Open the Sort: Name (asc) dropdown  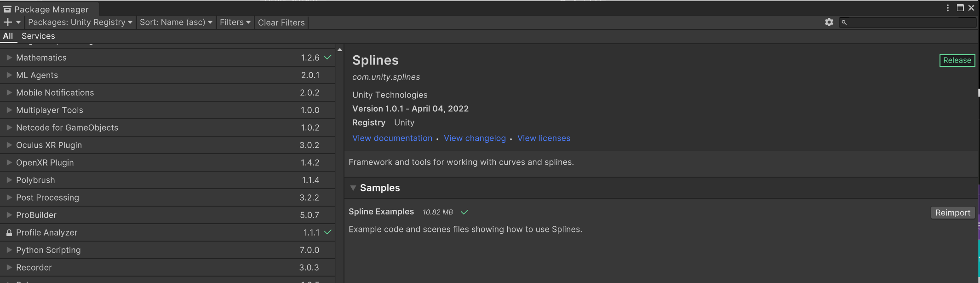click(x=176, y=22)
